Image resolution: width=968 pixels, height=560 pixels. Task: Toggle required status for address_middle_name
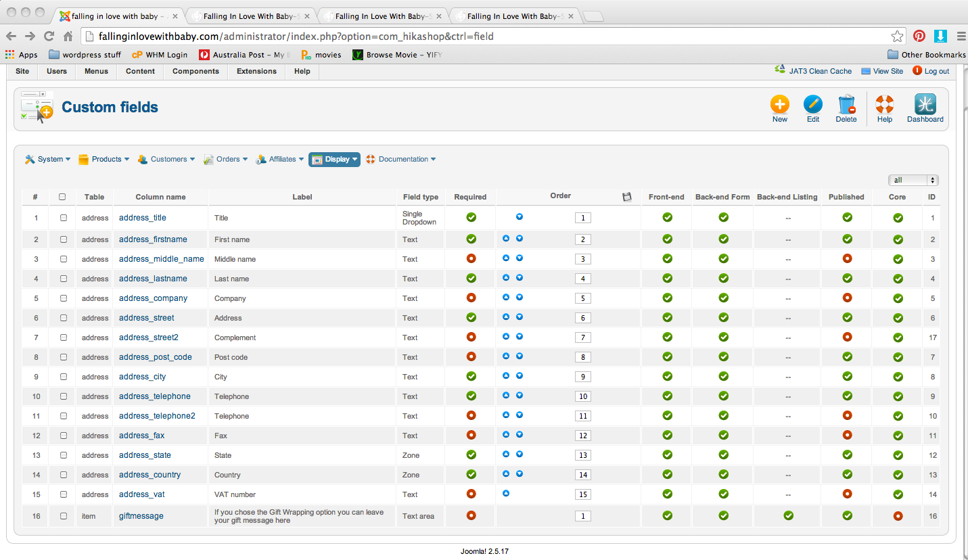pos(471,258)
